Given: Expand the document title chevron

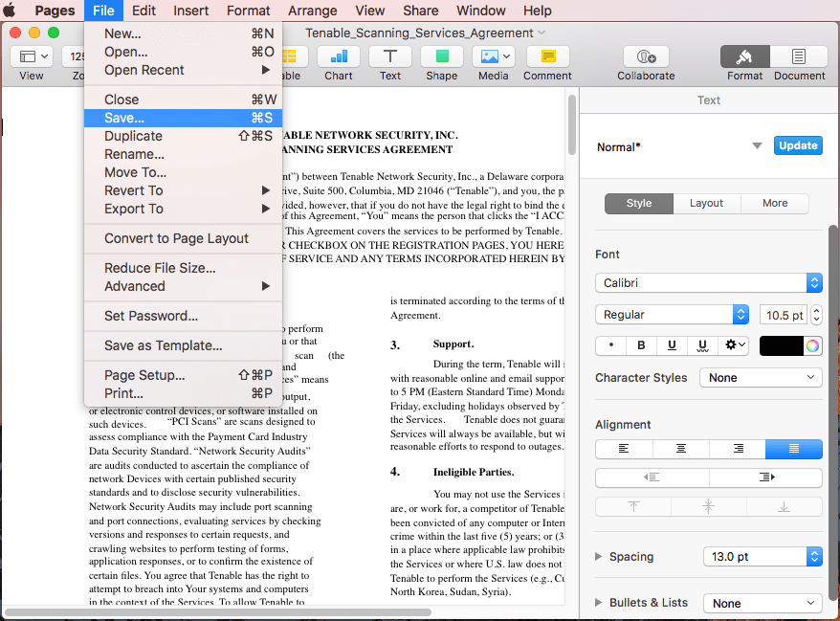Looking at the screenshot, I should [x=542, y=33].
